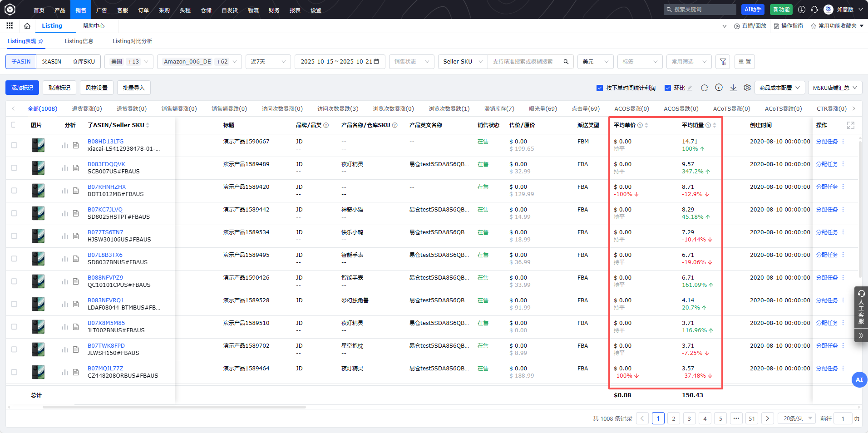Switch to Listing对比分析 tab
Viewport: 868px width, 433px height.
click(x=132, y=41)
